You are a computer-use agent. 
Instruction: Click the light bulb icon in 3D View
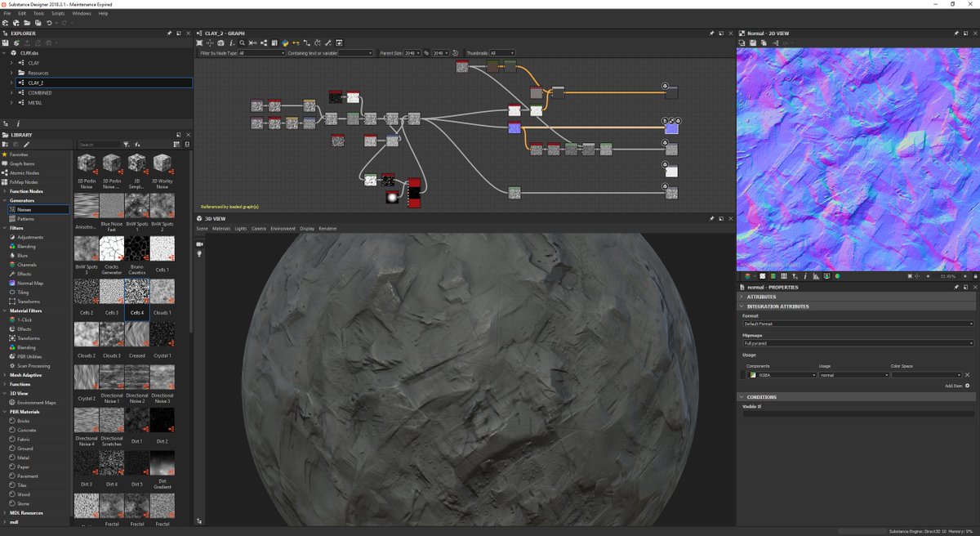pyautogui.click(x=199, y=254)
